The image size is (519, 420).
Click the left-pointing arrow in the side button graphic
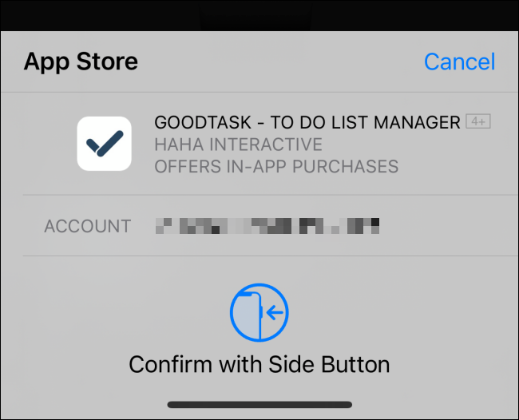(276, 314)
